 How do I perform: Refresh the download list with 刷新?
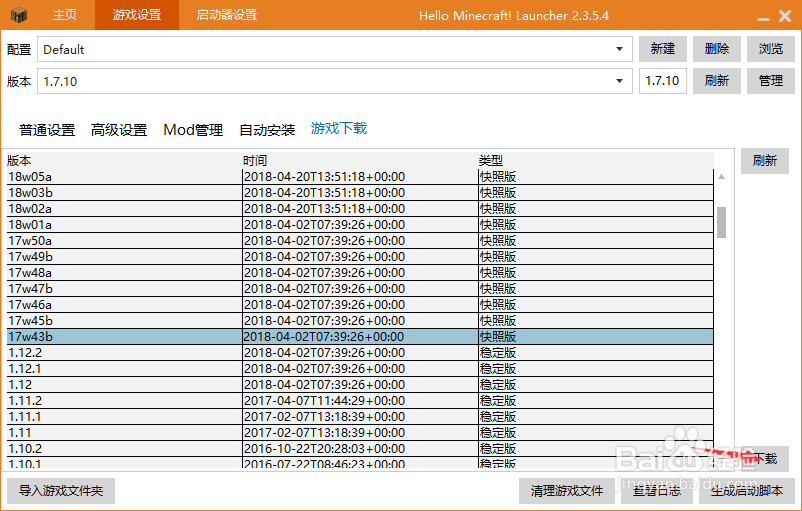[x=765, y=161]
